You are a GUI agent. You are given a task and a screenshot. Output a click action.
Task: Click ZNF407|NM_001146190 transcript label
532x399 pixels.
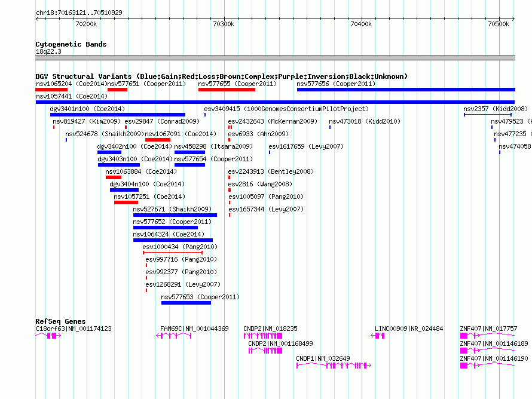(x=494, y=358)
